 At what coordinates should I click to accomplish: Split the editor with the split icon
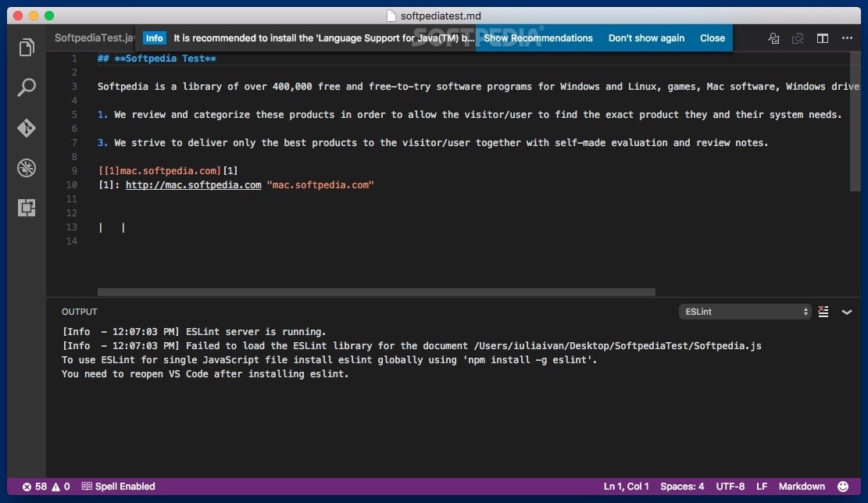pyautogui.click(x=823, y=38)
